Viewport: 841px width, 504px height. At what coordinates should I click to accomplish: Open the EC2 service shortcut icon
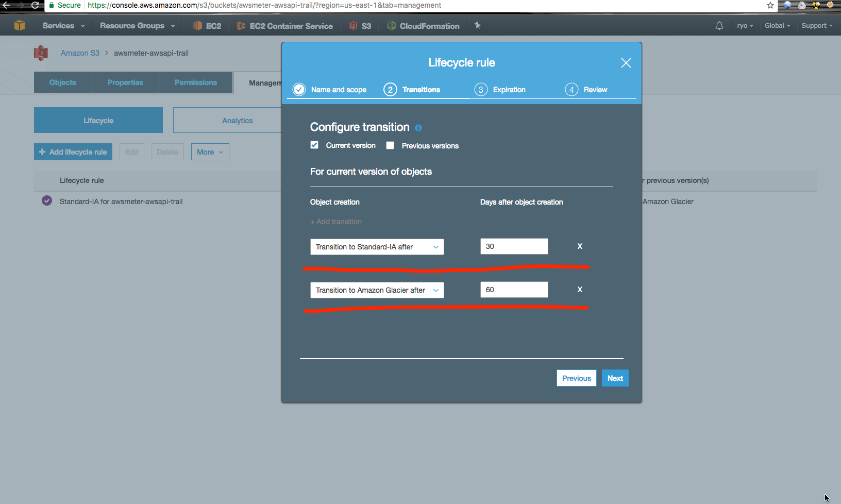pos(197,26)
